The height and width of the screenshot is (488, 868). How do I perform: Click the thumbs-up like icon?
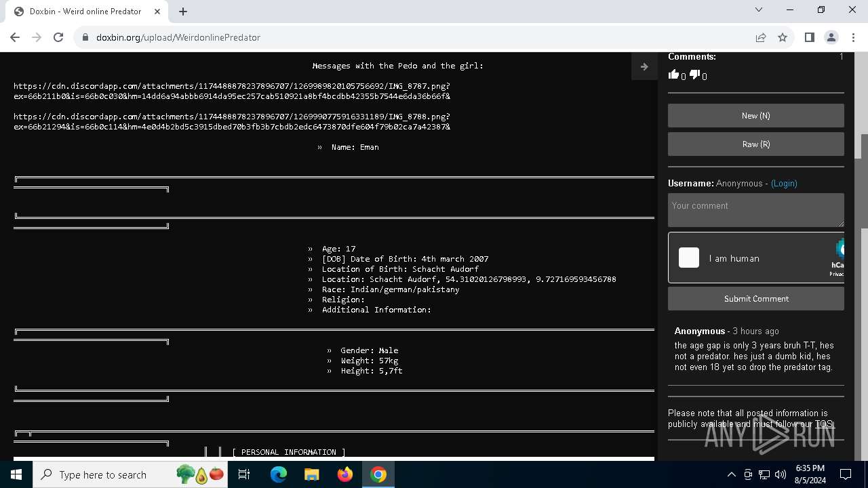[x=673, y=75]
